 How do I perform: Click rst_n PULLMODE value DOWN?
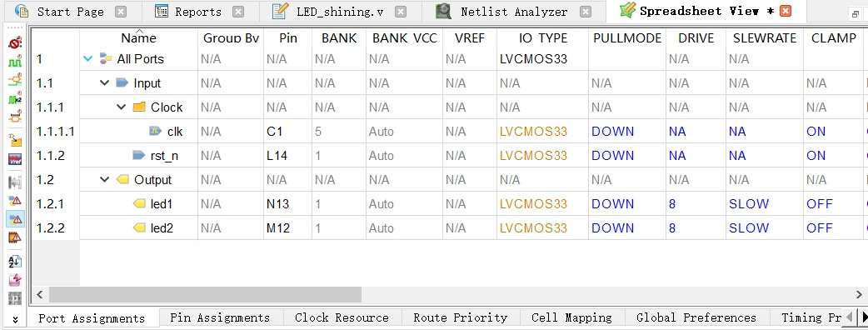(627, 156)
